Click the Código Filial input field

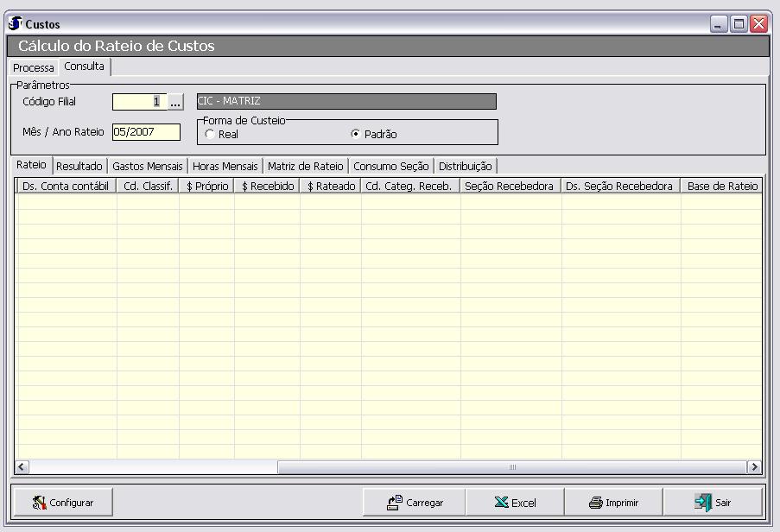coord(138,102)
